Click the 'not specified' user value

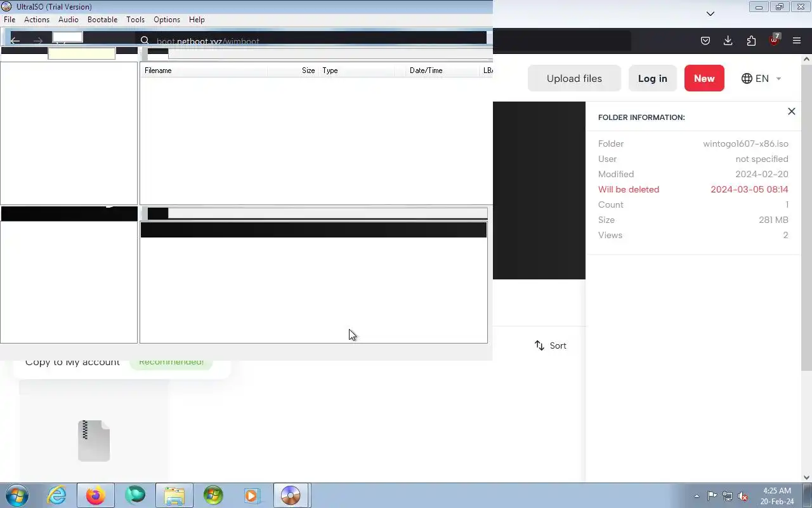(762, 159)
